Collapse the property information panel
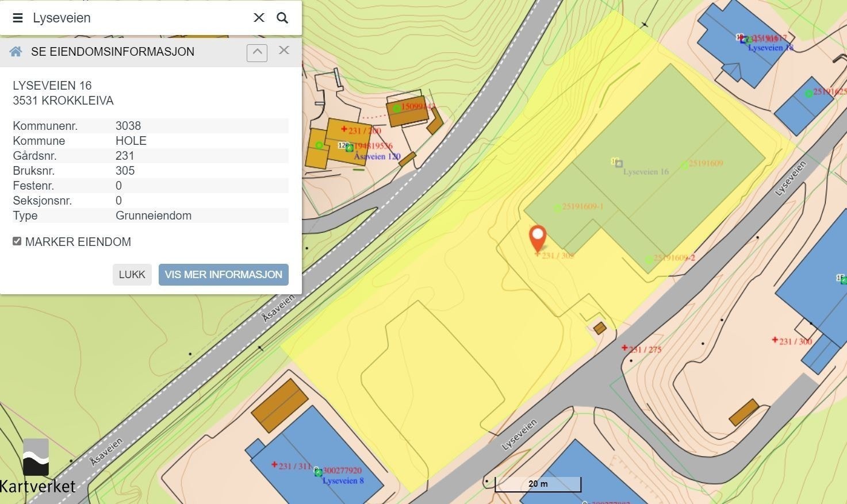The width and height of the screenshot is (847, 504). click(x=257, y=52)
